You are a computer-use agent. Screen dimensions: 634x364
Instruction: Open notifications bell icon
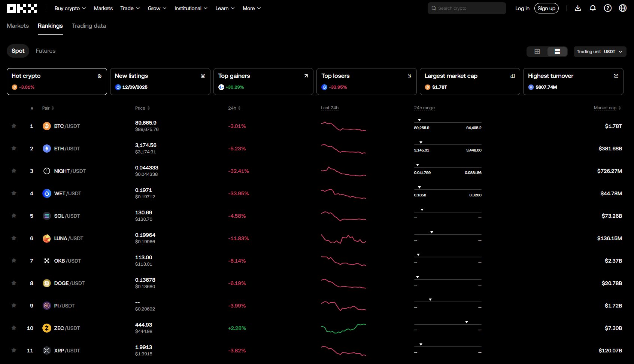click(x=593, y=8)
